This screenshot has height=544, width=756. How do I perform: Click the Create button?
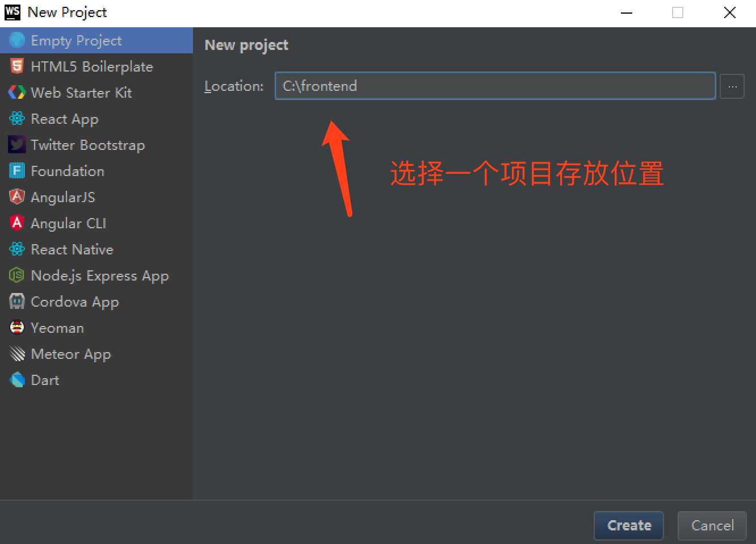coord(629,525)
